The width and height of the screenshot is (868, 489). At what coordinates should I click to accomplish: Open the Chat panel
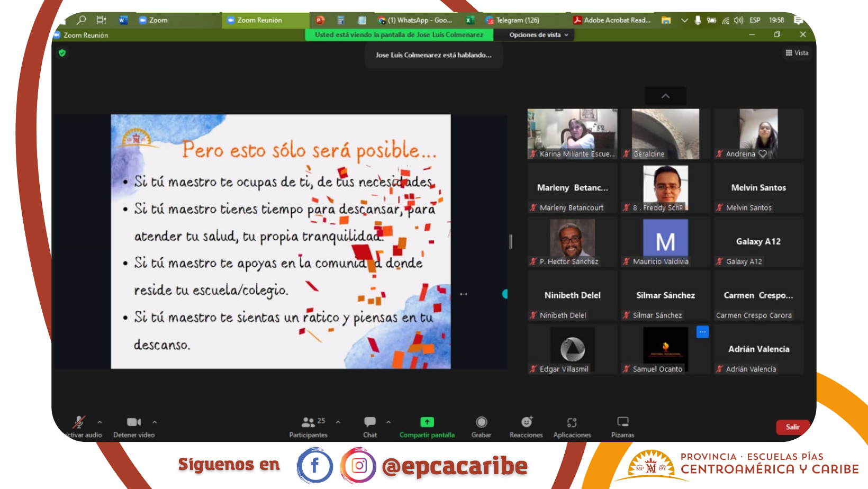point(370,426)
